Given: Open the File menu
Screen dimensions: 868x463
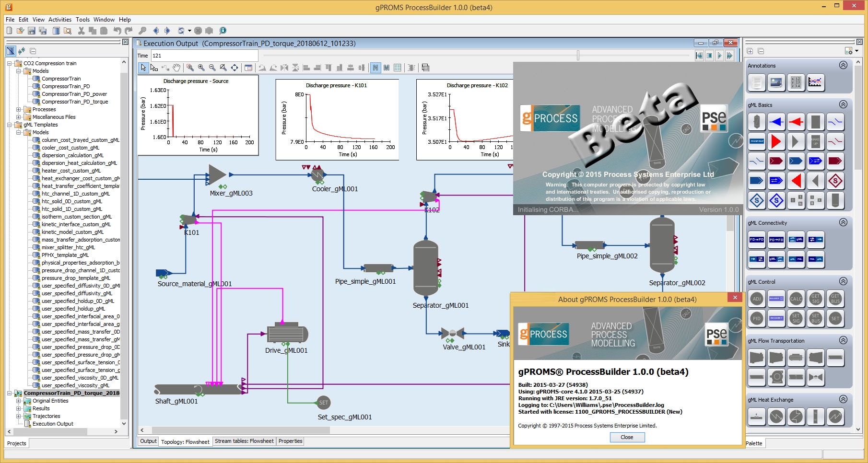Looking at the screenshot, I should pyautogui.click(x=10, y=20).
